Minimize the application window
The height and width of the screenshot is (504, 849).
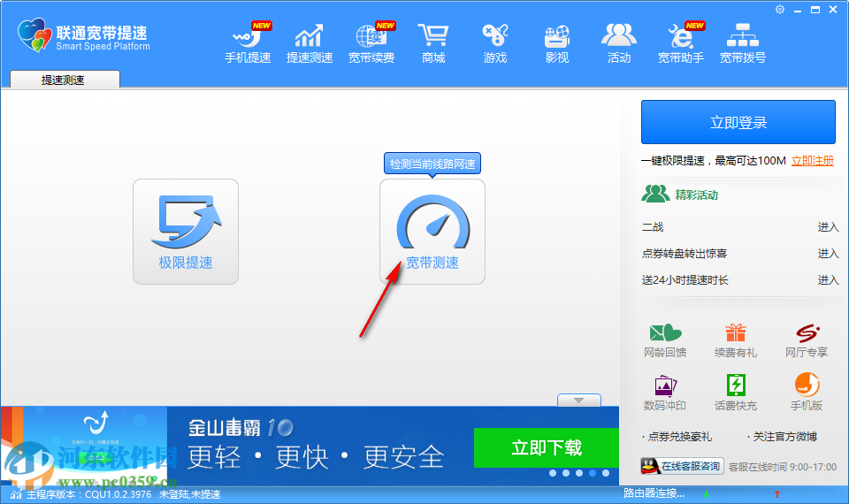click(797, 10)
